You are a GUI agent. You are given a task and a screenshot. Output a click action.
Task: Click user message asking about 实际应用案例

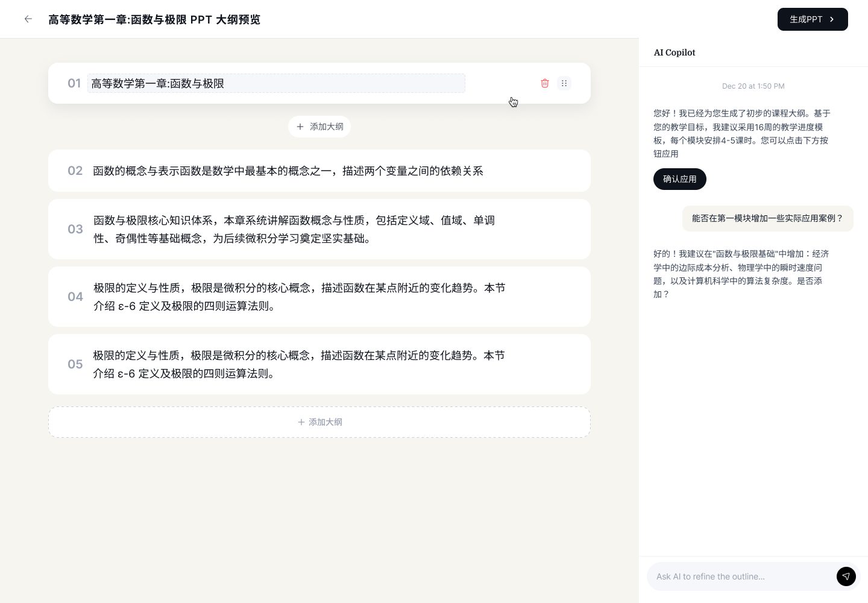767,218
